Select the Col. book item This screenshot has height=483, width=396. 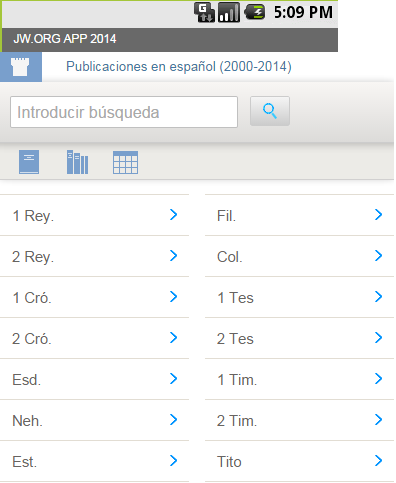point(299,256)
